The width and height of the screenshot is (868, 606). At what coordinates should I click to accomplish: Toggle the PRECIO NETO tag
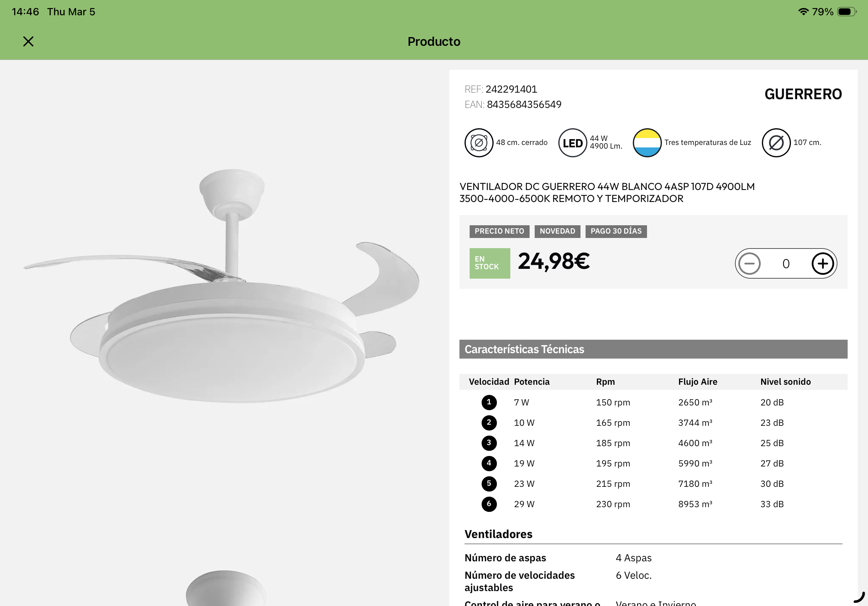point(499,231)
